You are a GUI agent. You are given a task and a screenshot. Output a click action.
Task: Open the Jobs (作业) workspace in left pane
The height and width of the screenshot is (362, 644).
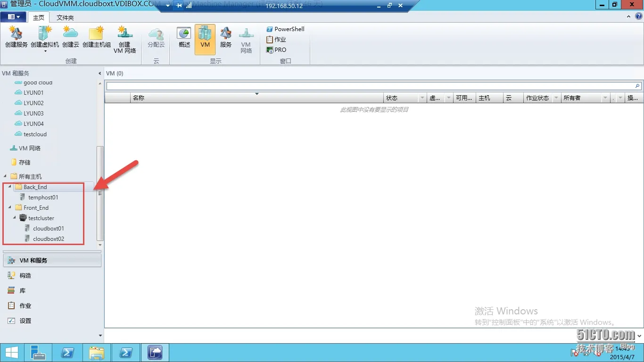[x=52, y=305]
